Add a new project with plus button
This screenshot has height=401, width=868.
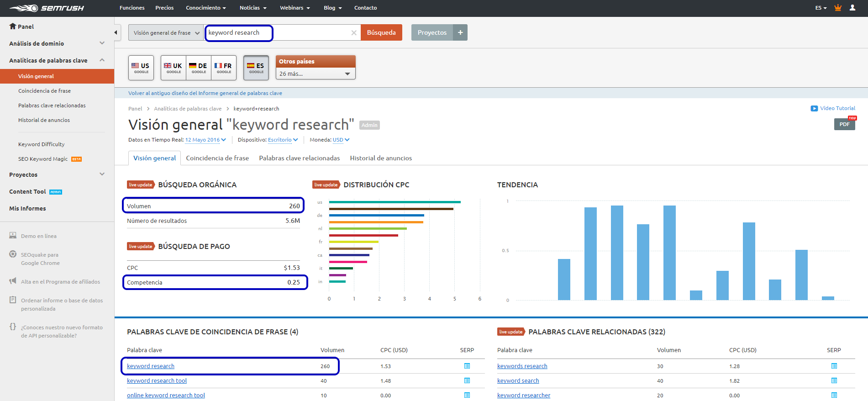click(x=460, y=32)
